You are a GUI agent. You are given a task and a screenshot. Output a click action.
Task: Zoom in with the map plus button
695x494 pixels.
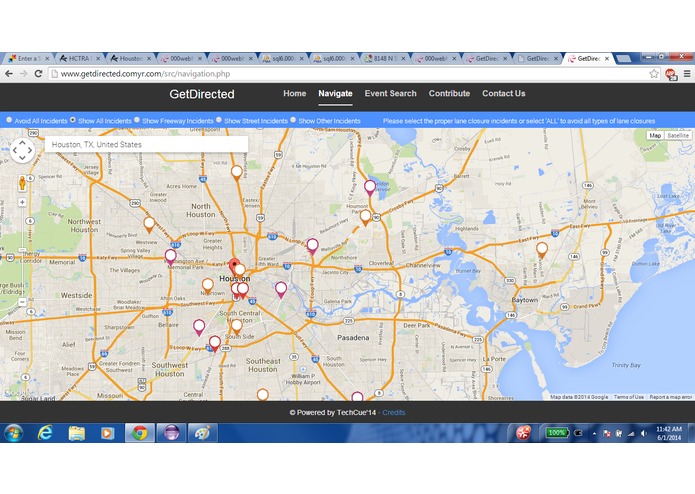pos(22,202)
